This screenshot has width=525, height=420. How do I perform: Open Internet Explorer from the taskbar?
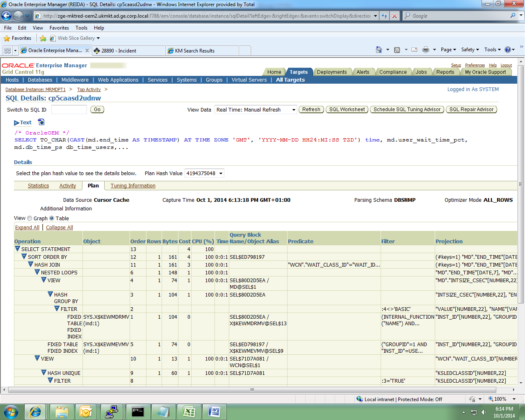click(x=35, y=411)
